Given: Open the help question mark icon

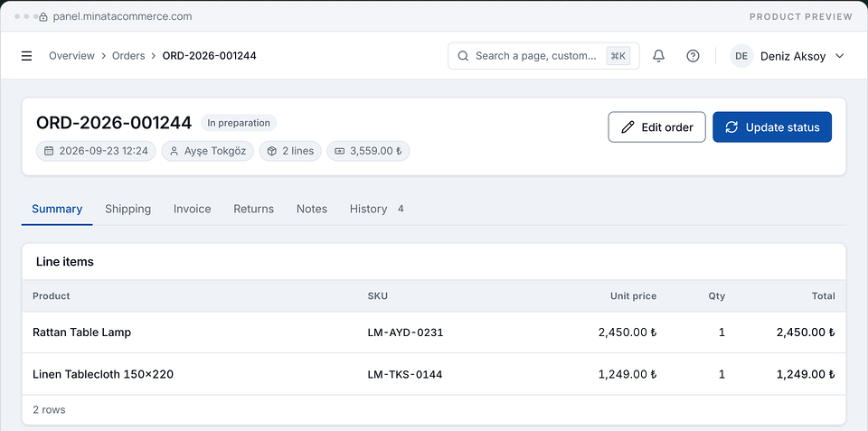Looking at the screenshot, I should [693, 56].
